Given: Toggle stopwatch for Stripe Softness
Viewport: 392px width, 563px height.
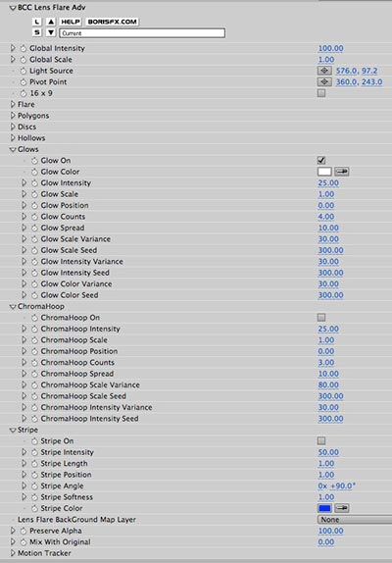Looking at the screenshot, I should click(x=34, y=497).
